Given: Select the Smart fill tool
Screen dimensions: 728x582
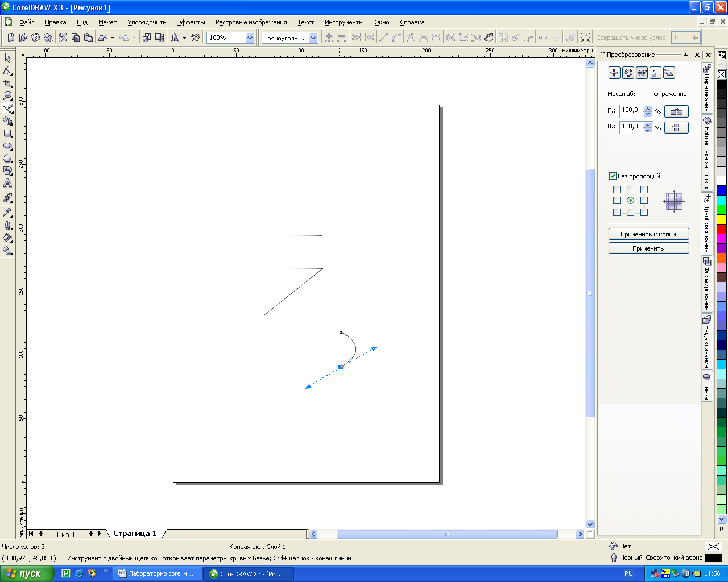Looking at the screenshot, I should 7,120.
